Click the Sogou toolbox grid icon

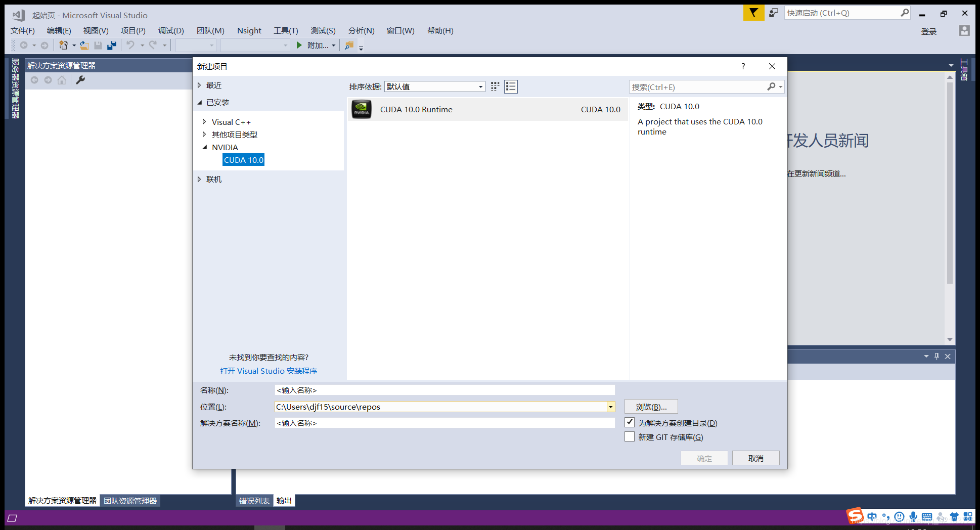click(x=968, y=516)
